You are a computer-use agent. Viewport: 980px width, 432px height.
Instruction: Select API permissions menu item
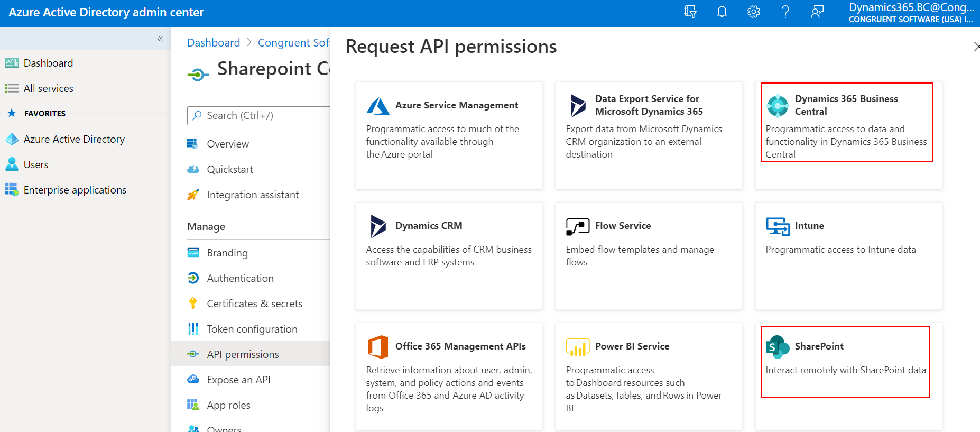[251, 354]
